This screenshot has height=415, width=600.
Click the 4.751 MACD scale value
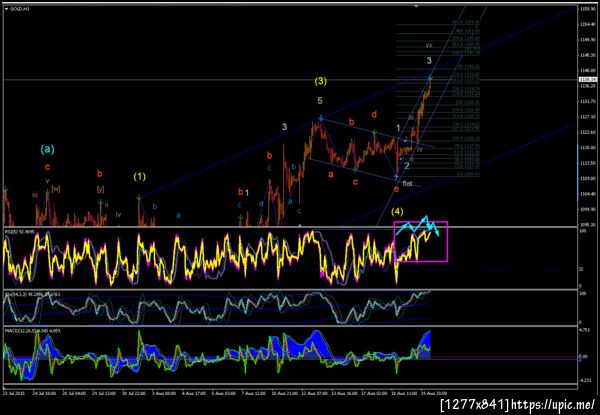[x=584, y=330]
